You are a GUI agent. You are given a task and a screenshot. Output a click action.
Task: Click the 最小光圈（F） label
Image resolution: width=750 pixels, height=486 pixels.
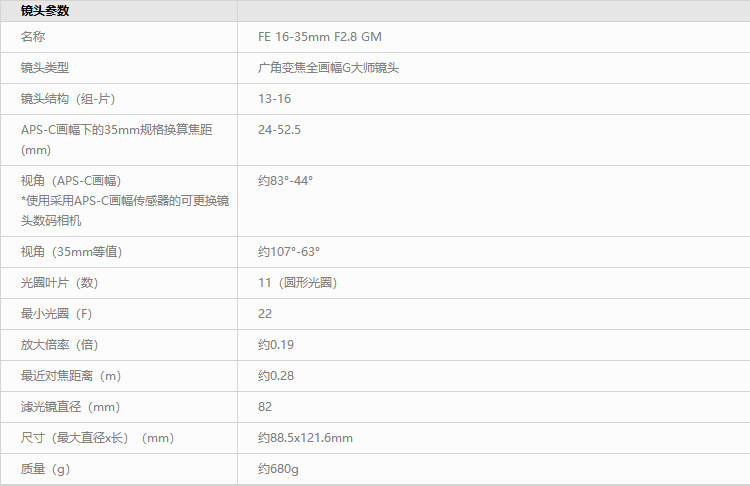[57, 314]
